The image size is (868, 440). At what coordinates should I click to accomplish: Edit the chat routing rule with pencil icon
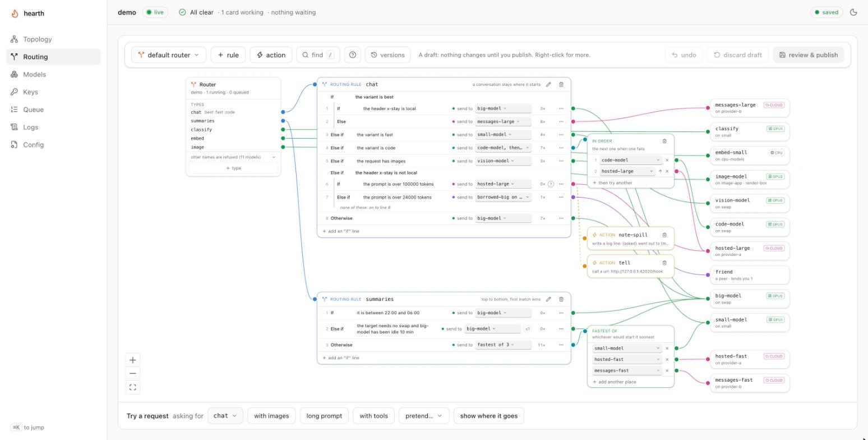point(548,85)
